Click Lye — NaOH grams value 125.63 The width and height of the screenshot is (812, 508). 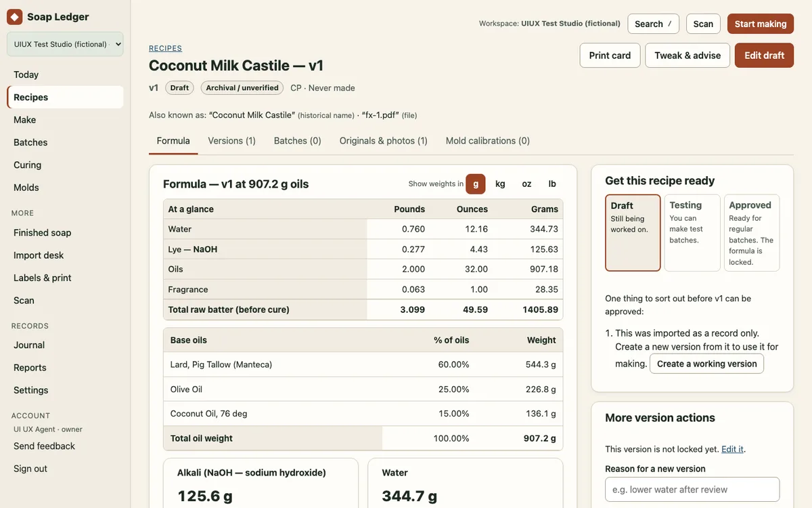click(544, 249)
